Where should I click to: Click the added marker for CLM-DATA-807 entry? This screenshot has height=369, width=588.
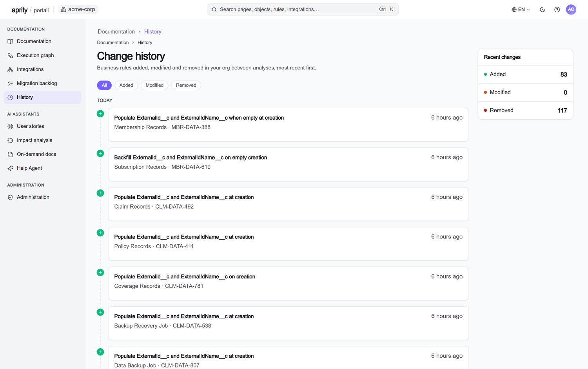[100, 352]
